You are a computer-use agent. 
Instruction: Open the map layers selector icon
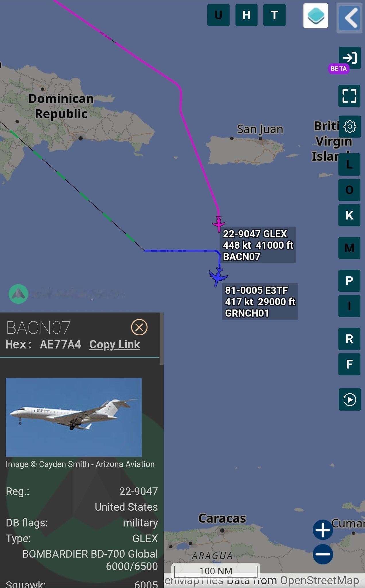(x=316, y=16)
